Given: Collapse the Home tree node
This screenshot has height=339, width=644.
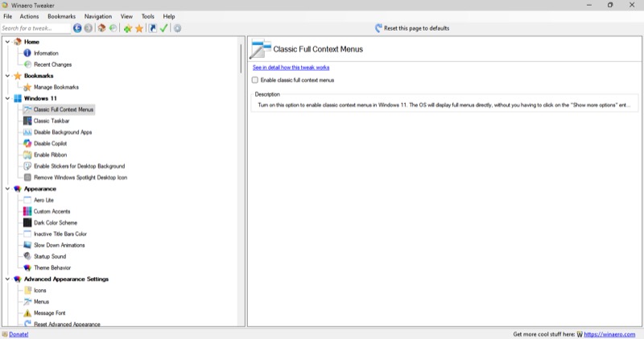Looking at the screenshot, I should coord(7,42).
